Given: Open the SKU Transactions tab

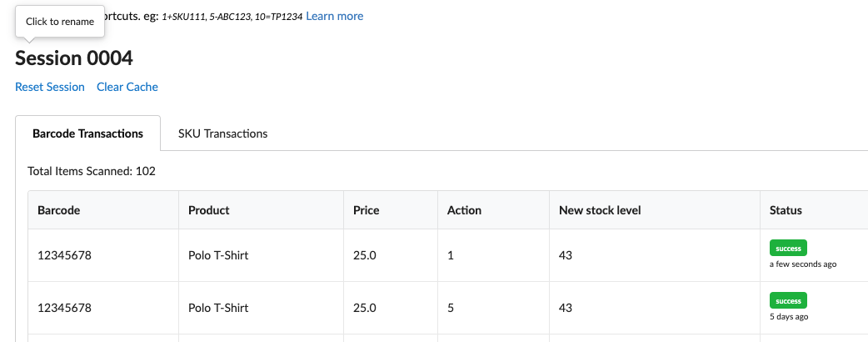Looking at the screenshot, I should 222,133.
